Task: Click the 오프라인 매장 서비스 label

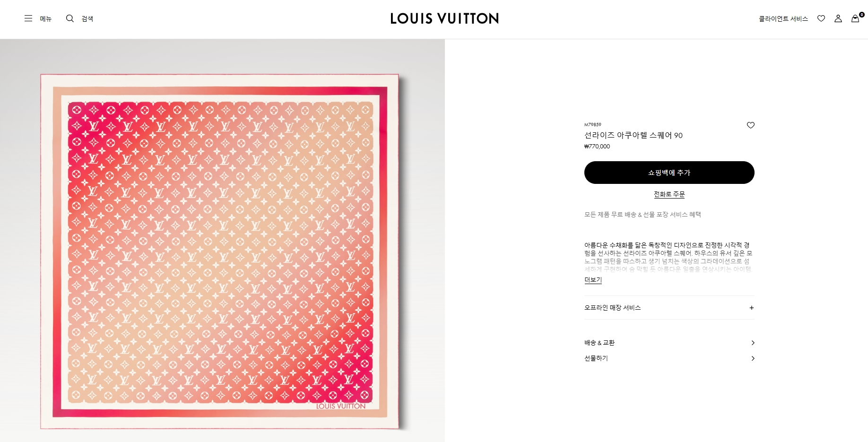Action: [x=613, y=308]
